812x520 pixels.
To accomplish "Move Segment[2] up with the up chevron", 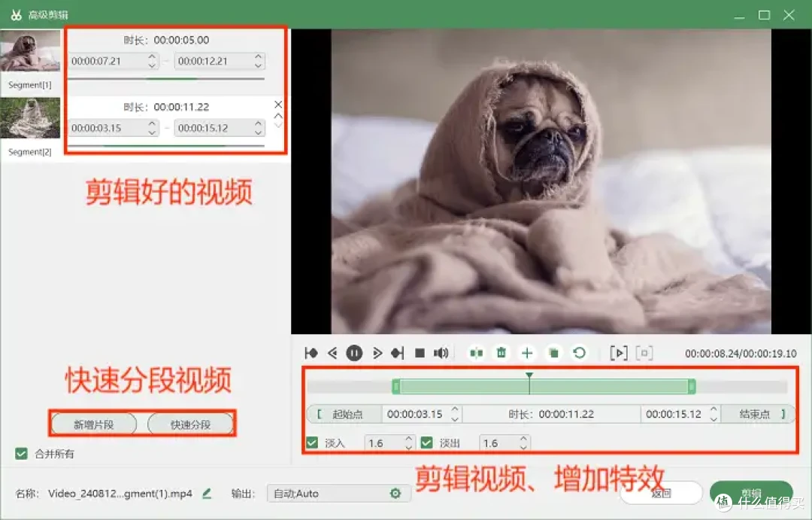I will coord(278,116).
